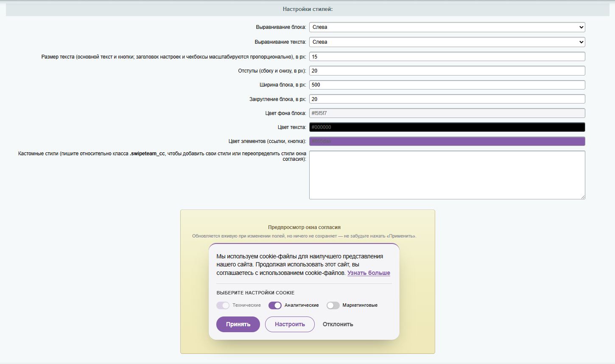The height and width of the screenshot is (364, 615).
Task: Click the 'Ширина блока, в px:' label
Action: click(282, 85)
